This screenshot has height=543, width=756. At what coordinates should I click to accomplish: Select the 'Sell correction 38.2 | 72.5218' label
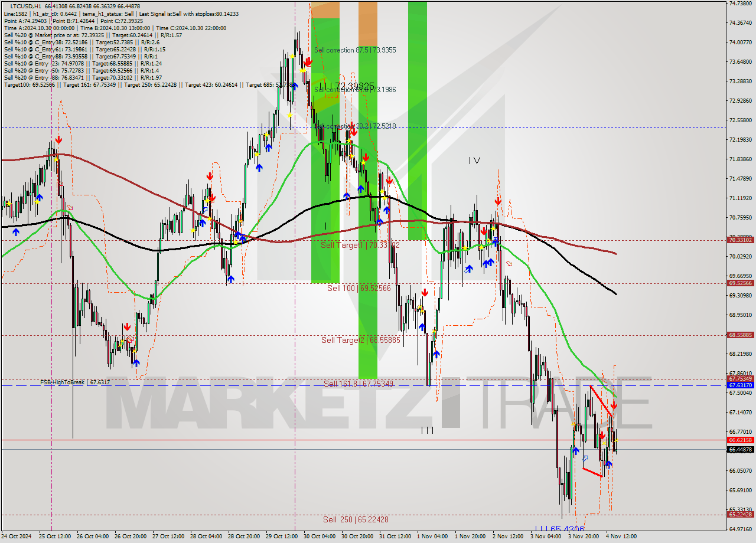tap(355, 126)
